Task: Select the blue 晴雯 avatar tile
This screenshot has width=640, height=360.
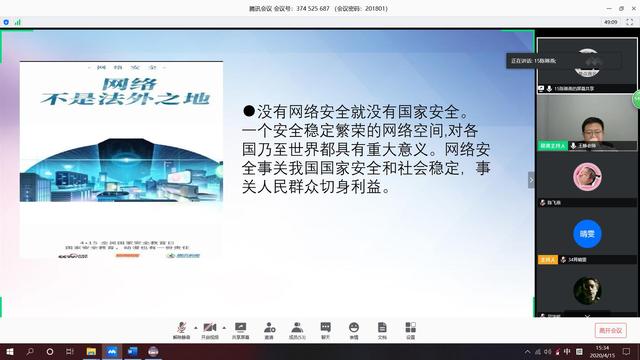Action: click(587, 234)
